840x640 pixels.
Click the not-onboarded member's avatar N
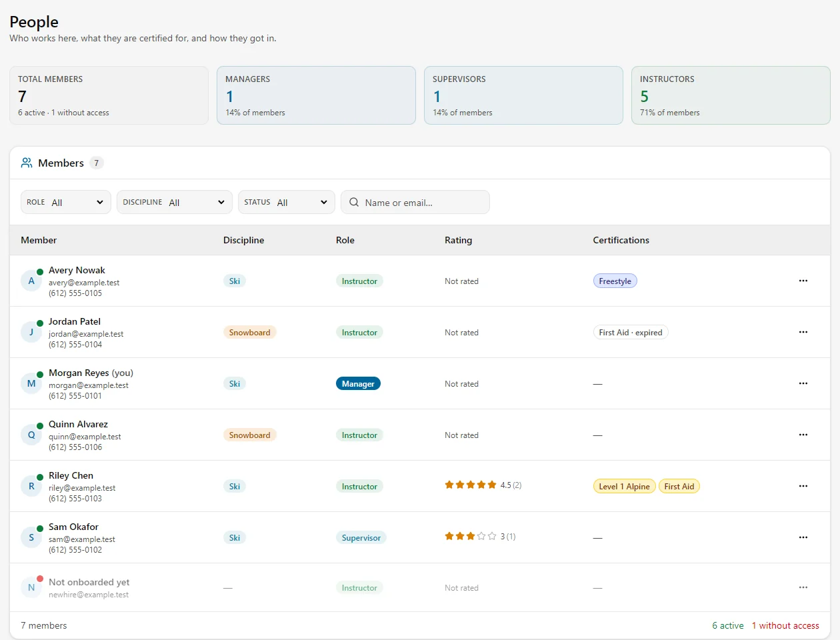click(x=31, y=587)
